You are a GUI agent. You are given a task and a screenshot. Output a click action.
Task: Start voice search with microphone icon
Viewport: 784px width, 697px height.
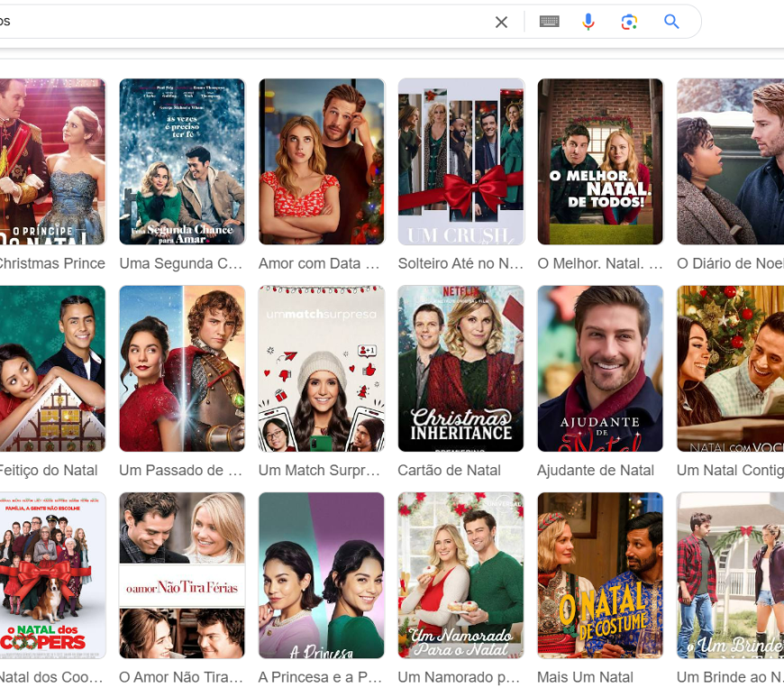point(588,23)
